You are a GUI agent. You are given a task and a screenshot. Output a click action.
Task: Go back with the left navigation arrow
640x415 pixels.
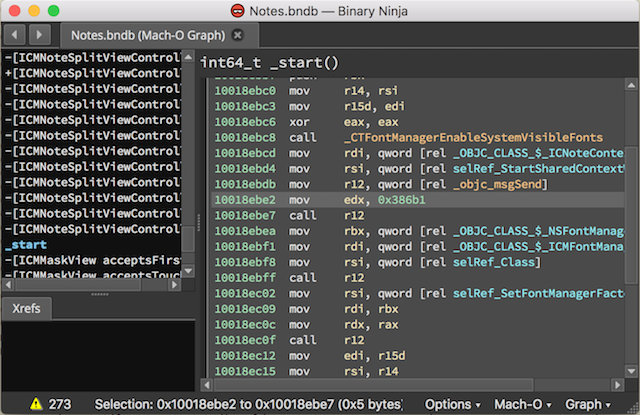tap(15, 35)
